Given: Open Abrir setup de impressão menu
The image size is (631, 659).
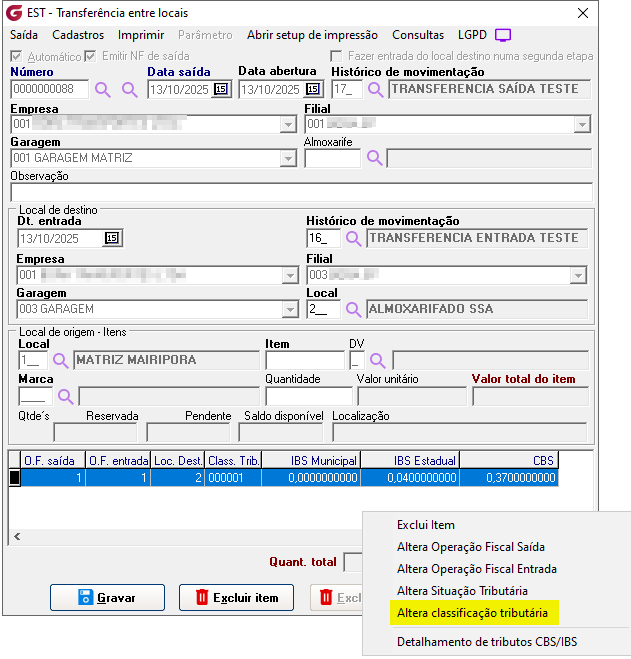Looking at the screenshot, I should click(312, 35).
